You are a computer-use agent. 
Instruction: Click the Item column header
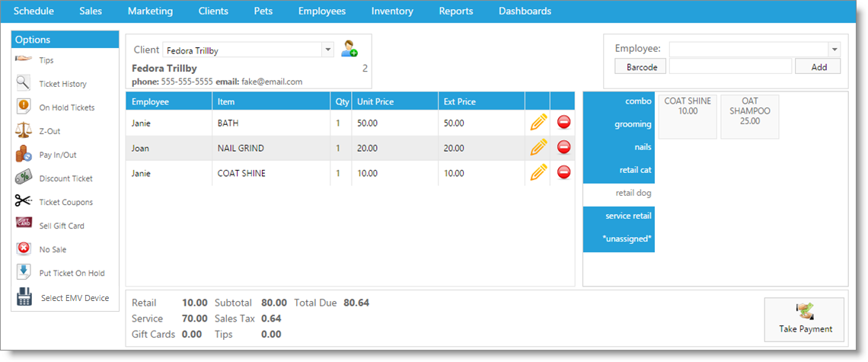point(271,101)
